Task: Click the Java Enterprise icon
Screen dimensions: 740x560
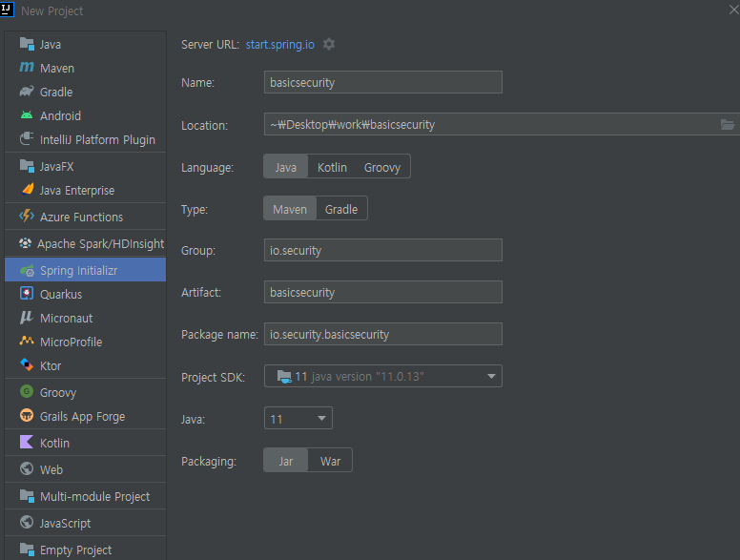Action: tap(28, 189)
